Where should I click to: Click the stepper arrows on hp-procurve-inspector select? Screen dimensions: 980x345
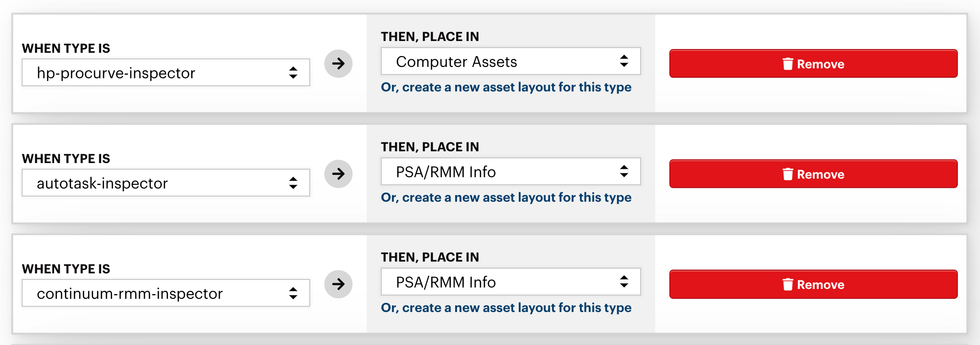pos(293,73)
